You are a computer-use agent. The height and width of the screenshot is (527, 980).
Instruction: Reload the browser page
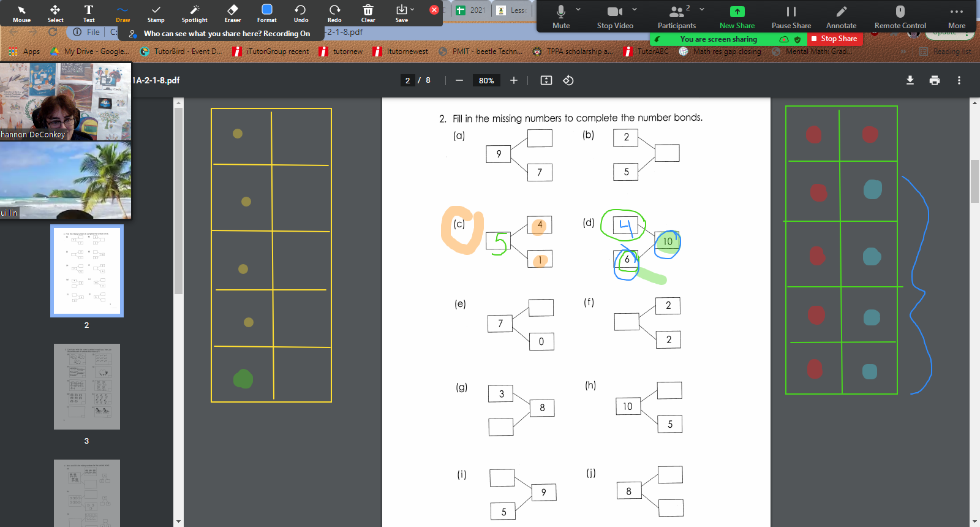[53, 32]
